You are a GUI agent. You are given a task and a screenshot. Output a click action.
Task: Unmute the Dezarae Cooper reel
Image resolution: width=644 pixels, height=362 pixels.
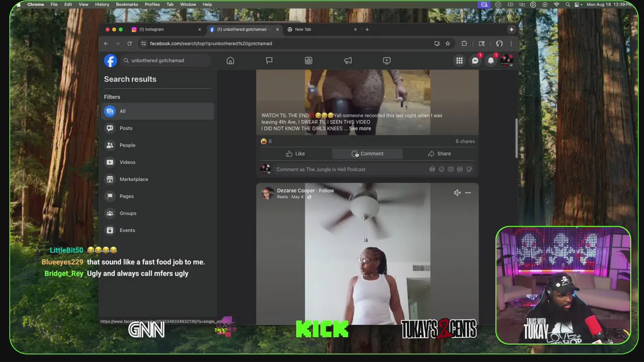pyautogui.click(x=457, y=193)
